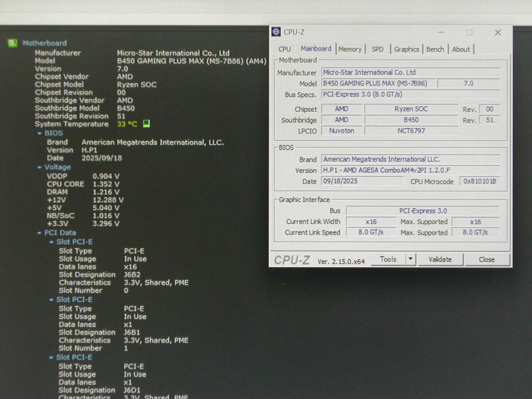Image resolution: width=532 pixels, height=399 pixels.
Task: Click the Graphic Interface Bus PCI-Express 3.0 field
Action: [x=423, y=211]
